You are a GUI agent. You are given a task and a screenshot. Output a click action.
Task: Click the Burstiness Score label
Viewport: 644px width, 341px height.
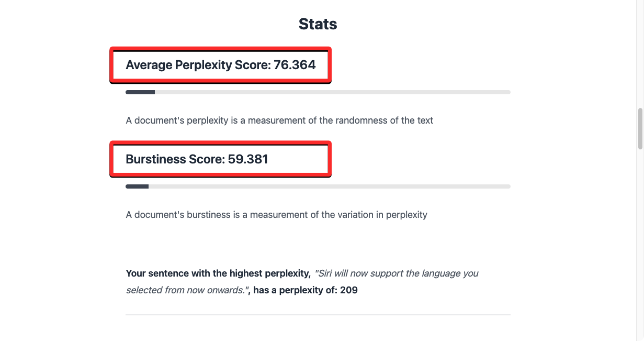(176, 159)
